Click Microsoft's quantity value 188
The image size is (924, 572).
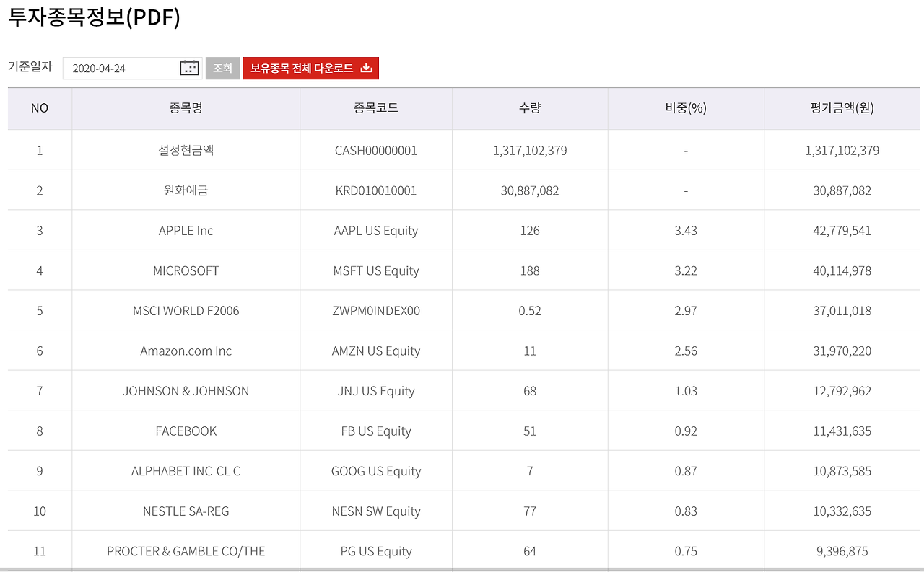(x=530, y=270)
